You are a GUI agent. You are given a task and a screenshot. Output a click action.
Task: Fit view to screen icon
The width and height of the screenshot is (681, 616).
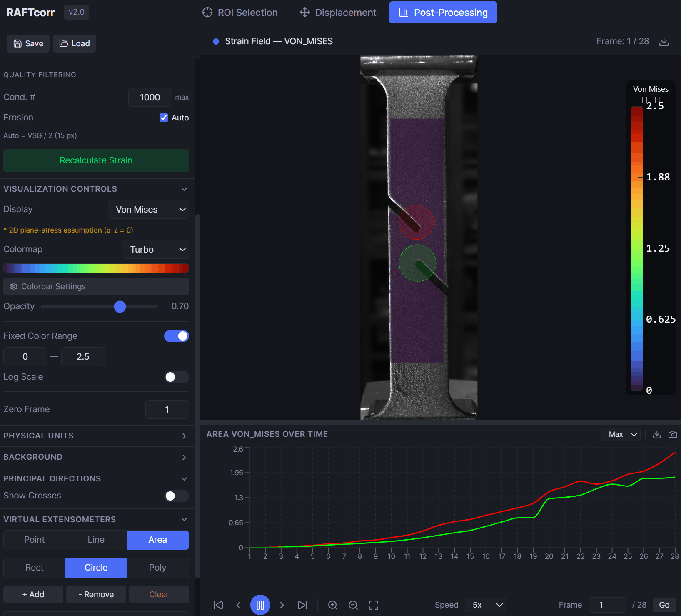pyautogui.click(x=374, y=605)
